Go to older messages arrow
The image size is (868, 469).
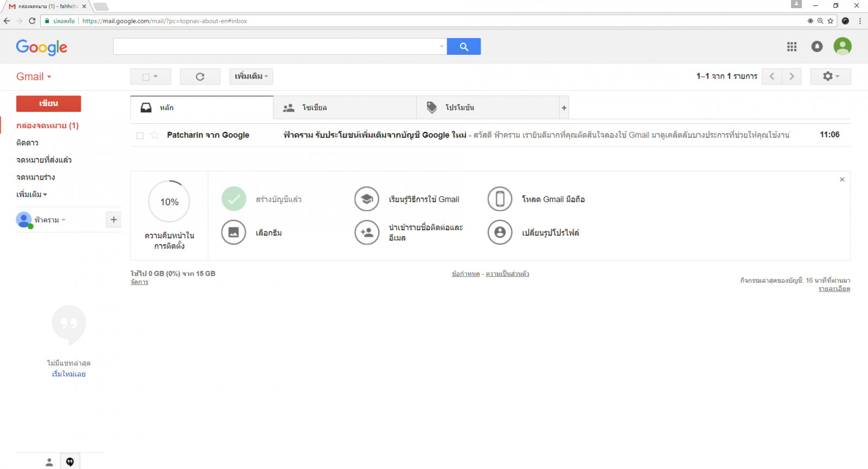pos(792,77)
